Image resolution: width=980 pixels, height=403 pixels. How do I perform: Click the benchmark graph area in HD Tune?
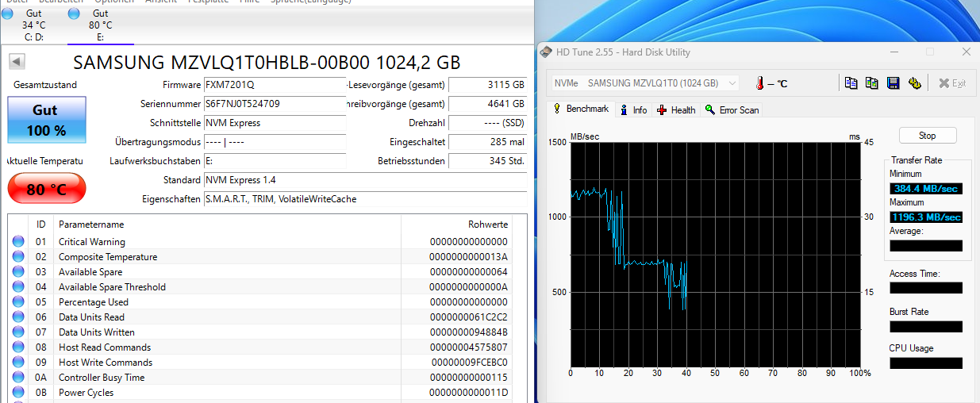tap(715, 254)
